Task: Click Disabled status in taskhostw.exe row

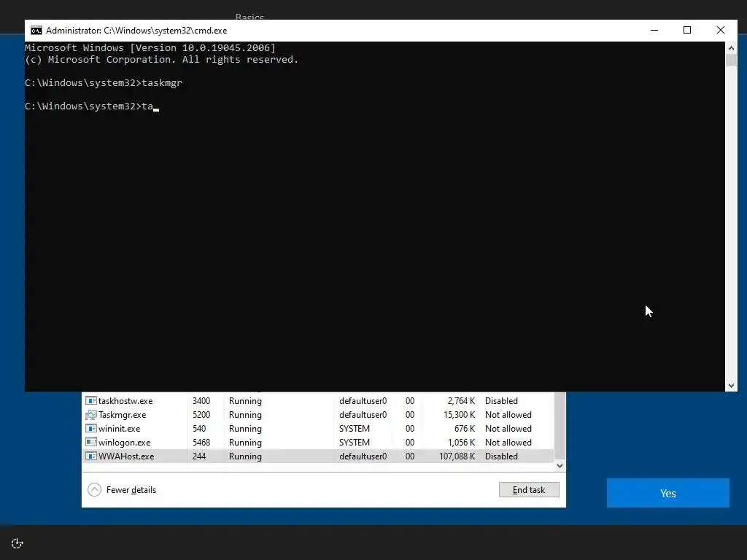Action: coord(501,401)
